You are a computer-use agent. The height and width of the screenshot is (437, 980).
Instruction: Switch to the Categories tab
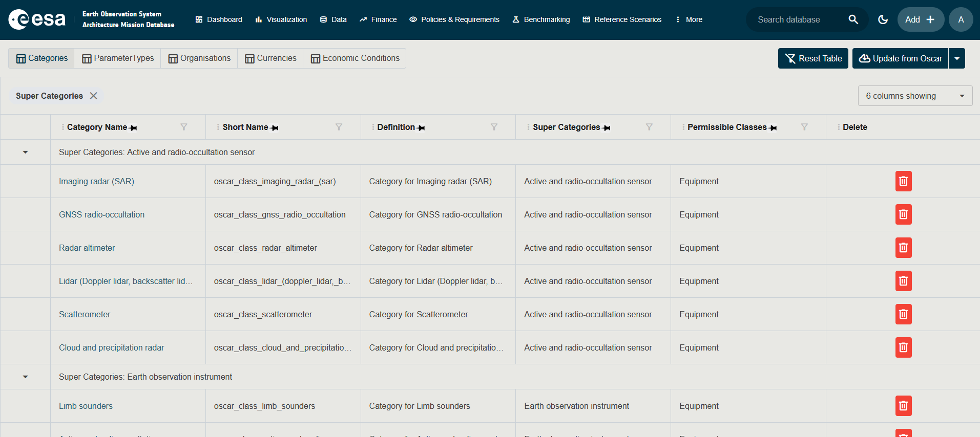[x=41, y=58]
